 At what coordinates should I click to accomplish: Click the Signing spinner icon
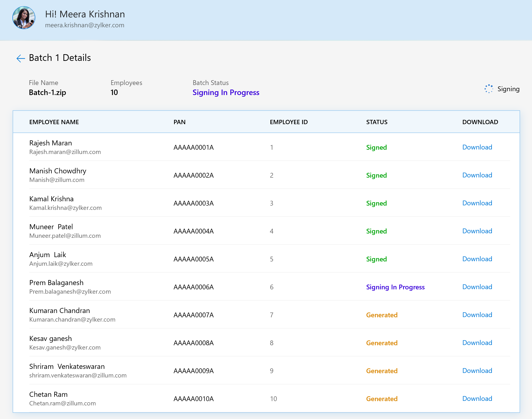pyautogui.click(x=488, y=89)
